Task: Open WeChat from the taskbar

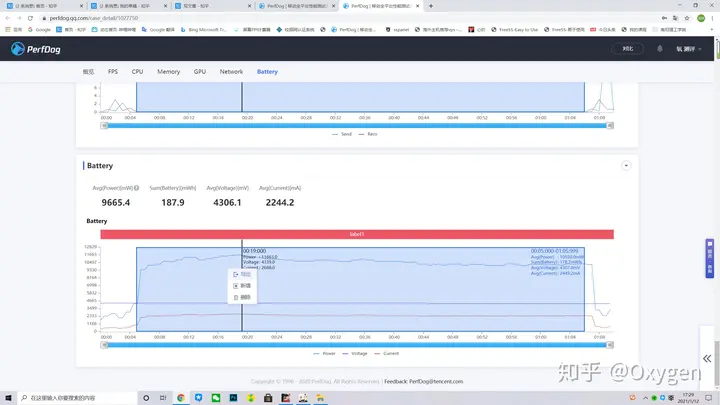Action: click(216, 398)
